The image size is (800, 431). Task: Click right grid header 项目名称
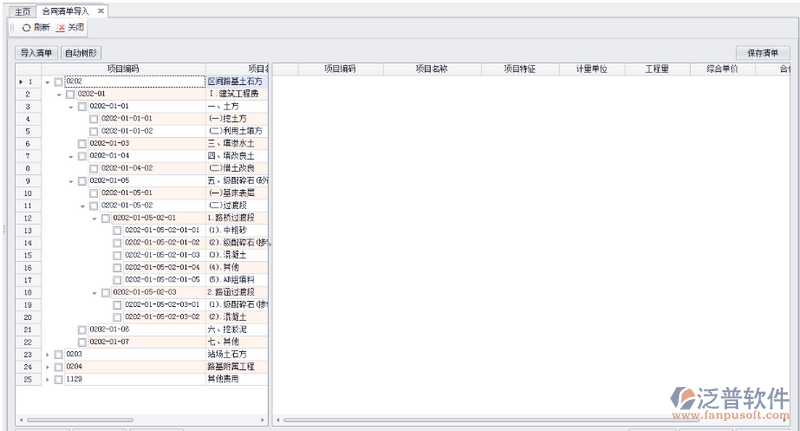tap(432, 69)
